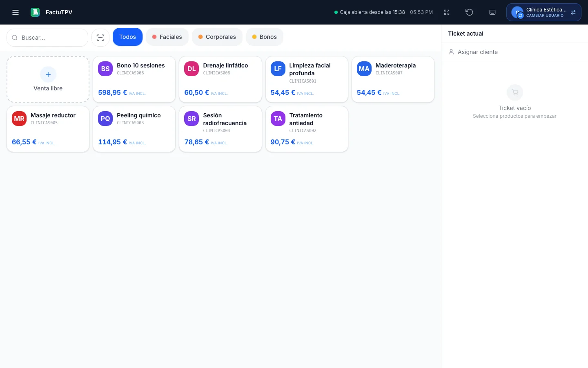Screen dimensions: 588x368
Task: Open Clínica Estética user switcher
Action: click(x=543, y=12)
